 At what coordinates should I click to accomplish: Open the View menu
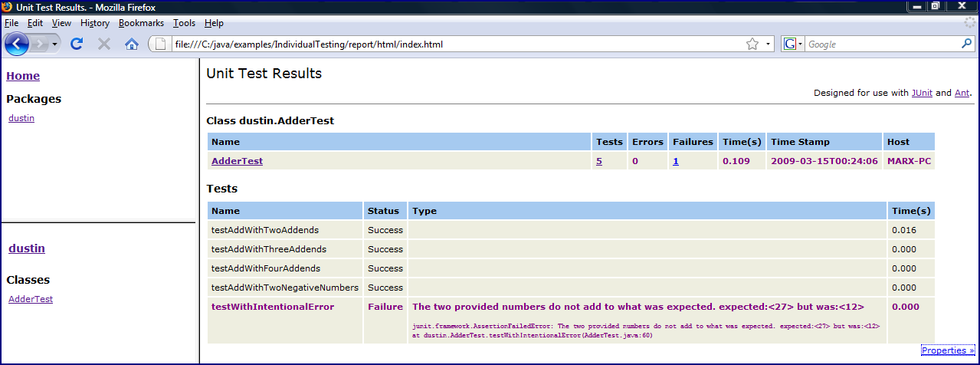click(61, 23)
